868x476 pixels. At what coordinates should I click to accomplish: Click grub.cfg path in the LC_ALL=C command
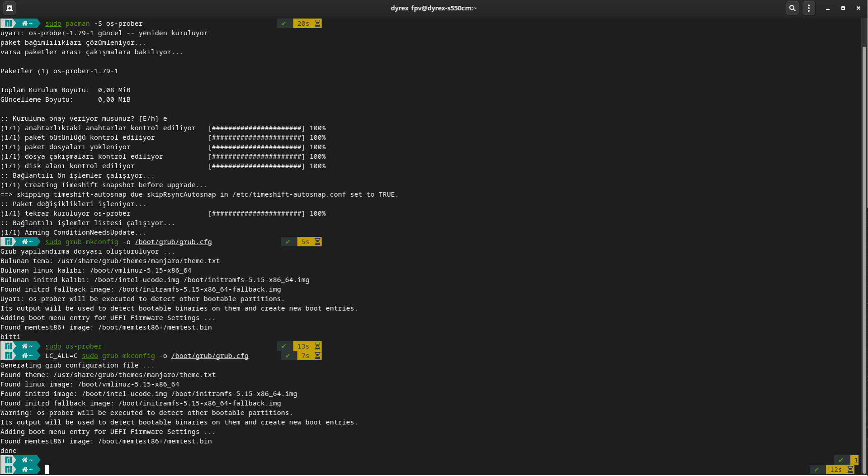point(210,356)
